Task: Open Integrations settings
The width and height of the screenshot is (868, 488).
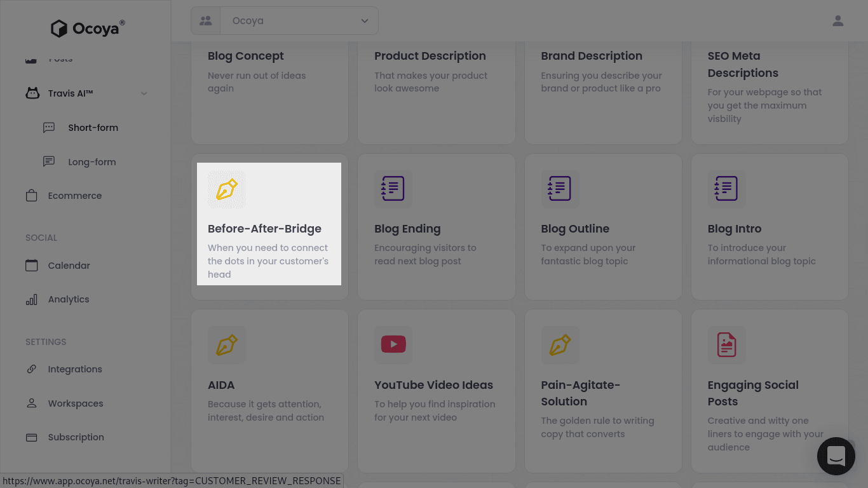Action: [x=75, y=369]
